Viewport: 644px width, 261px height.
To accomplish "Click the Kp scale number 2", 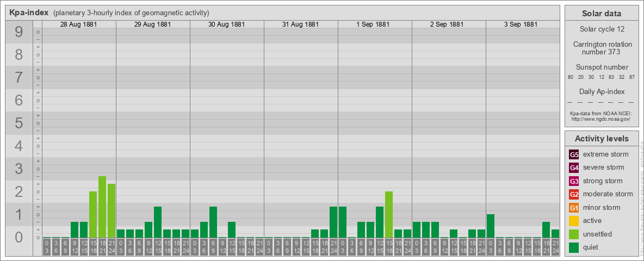I will pyautogui.click(x=19, y=191).
